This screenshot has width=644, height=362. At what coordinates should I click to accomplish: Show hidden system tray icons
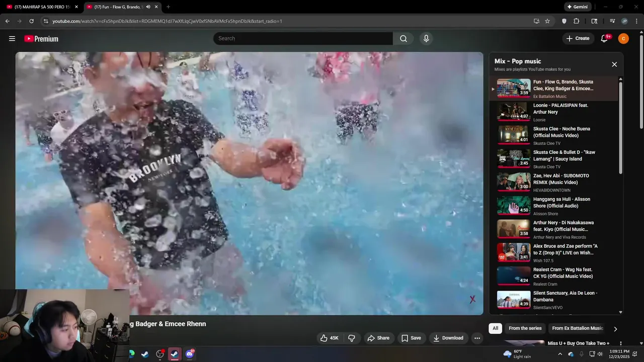tap(560, 354)
